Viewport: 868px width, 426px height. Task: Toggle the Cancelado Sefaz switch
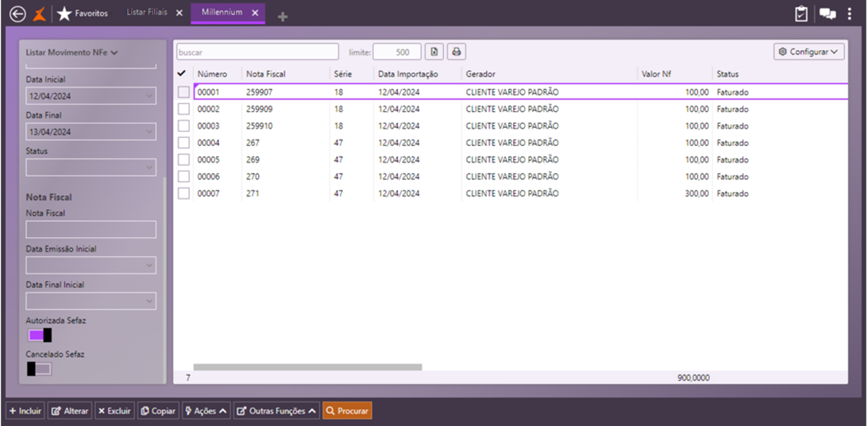coord(40,369)
